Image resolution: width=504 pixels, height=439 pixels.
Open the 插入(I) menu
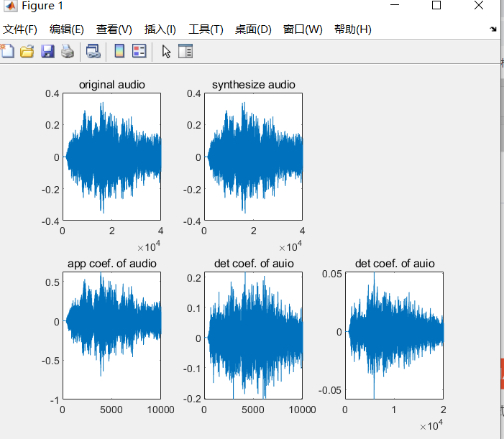(x=160, y=29)
